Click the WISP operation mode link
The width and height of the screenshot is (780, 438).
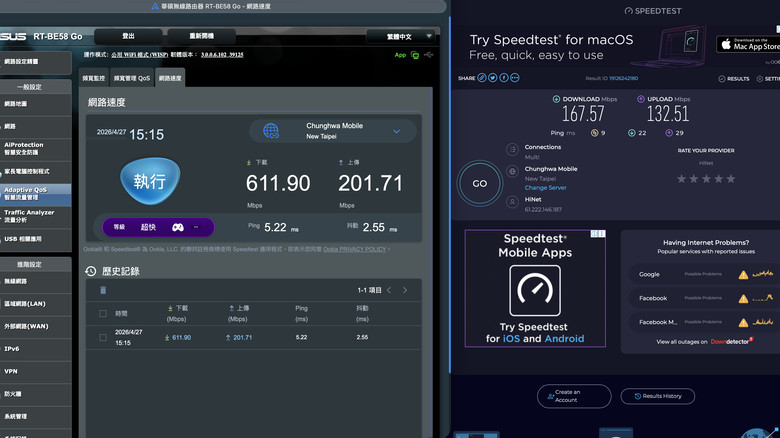point(139,55)
